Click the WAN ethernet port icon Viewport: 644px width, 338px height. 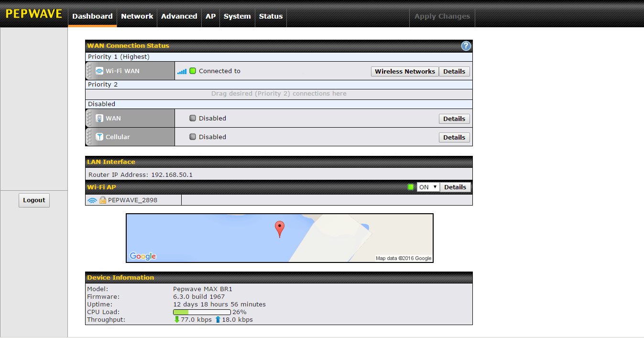pyautogui.click(x=99, y=118)
